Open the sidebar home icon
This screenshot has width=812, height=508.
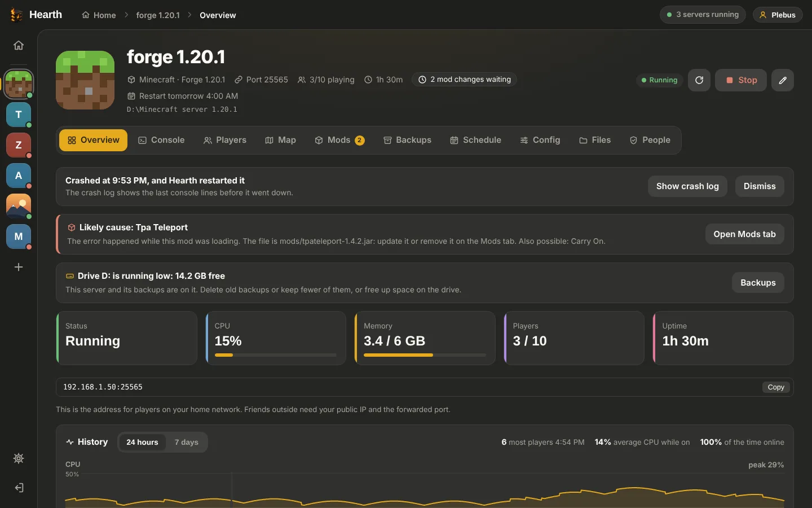click(19, 45)
